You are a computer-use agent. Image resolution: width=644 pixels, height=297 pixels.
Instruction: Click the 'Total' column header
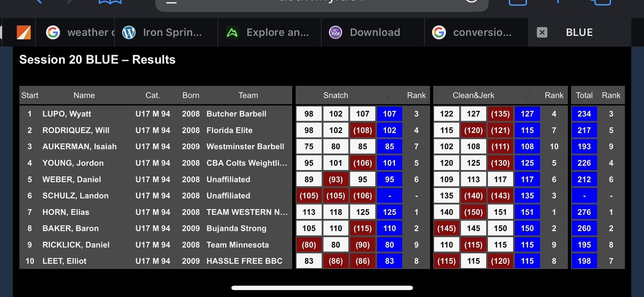(584, 95)
